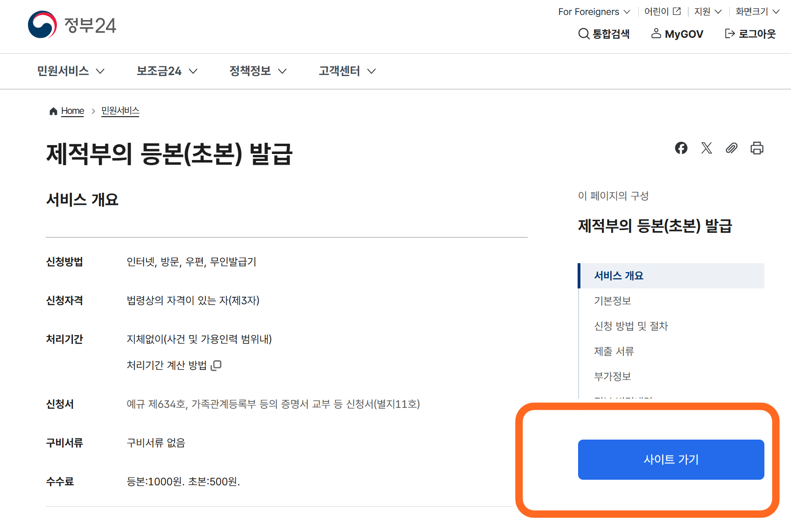Open the 고객센터 menu
791x532 pixels.
(339, 71)
